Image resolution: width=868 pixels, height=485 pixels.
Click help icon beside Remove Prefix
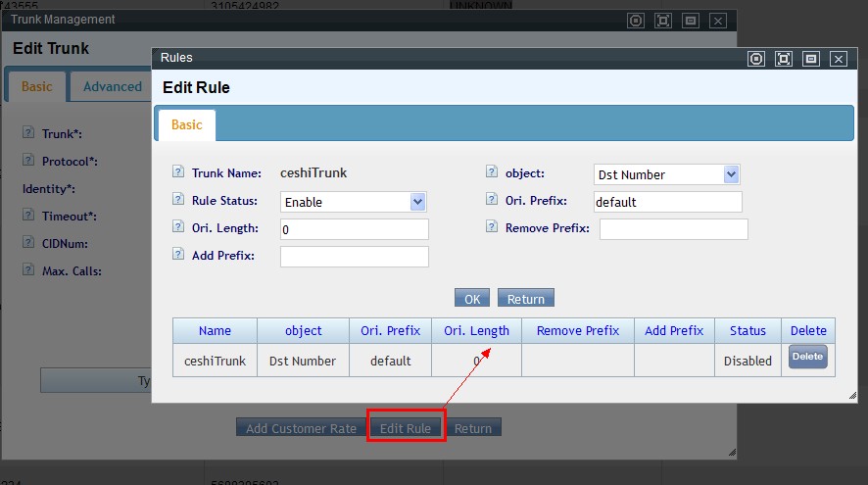pyautogui.click(x=492, y=227)
